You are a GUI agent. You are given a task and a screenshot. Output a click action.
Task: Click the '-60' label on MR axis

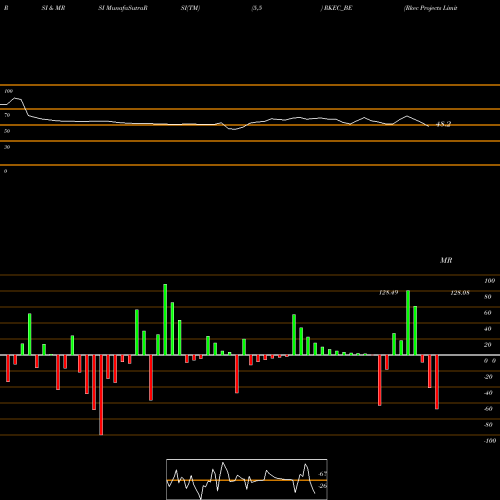tap(488, 409)
